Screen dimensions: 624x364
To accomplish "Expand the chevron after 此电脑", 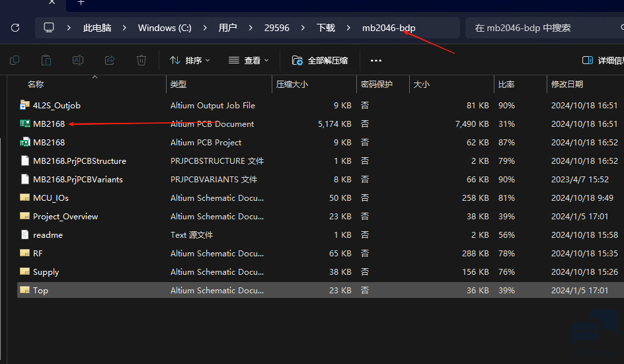I will (124, 28).
